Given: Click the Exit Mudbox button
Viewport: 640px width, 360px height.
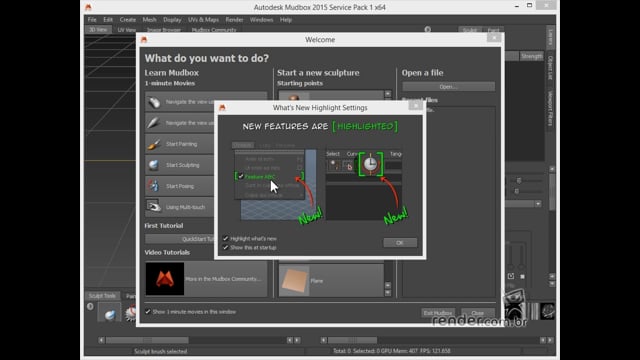Looking at the screenshot, I should click(438, 313).
